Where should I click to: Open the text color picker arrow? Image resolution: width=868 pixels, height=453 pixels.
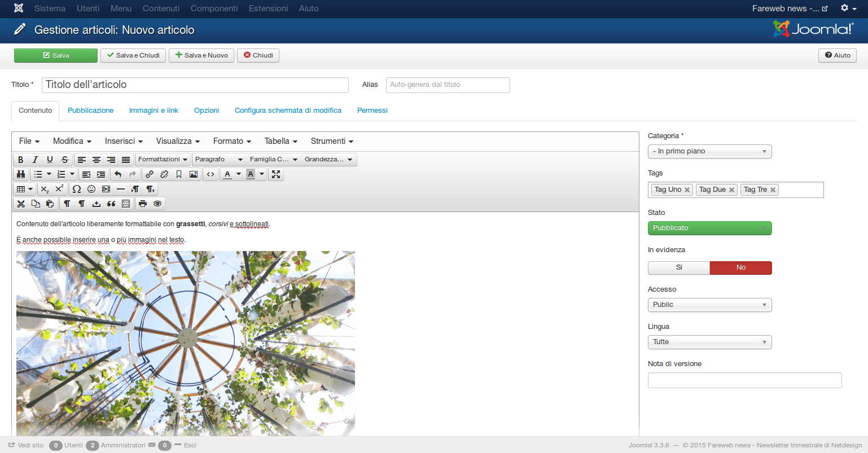pos(239,174)
